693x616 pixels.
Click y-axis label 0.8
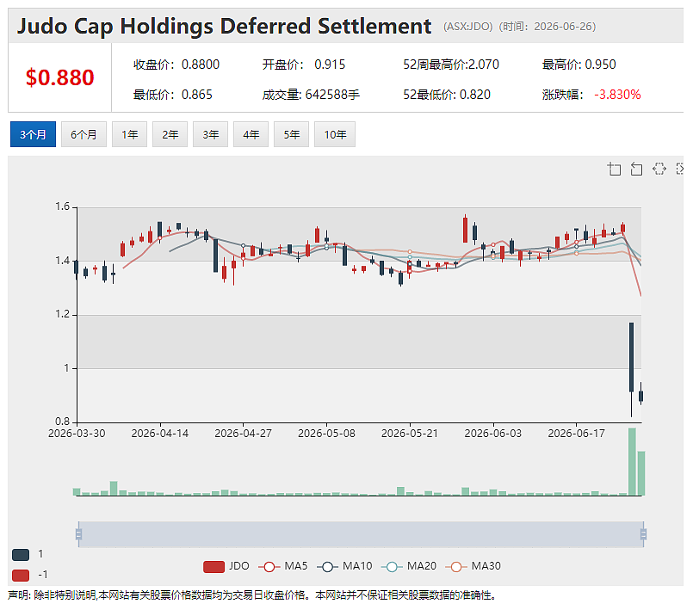63,422
